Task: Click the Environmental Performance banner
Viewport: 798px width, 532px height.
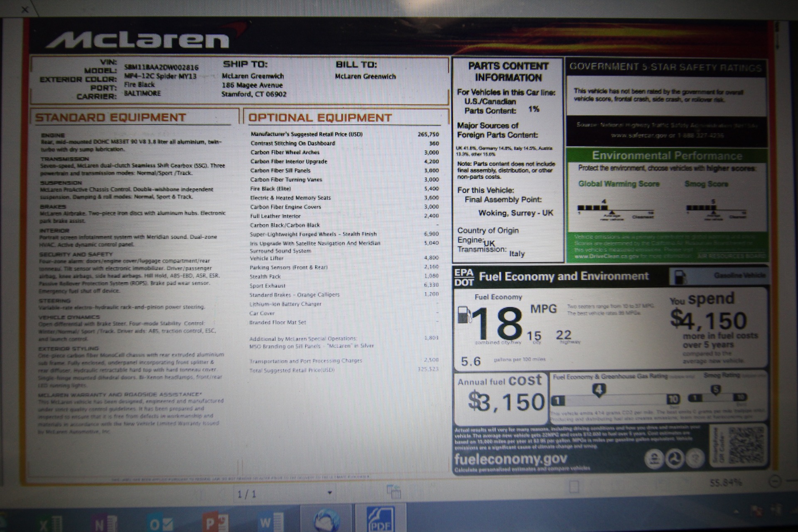Action: [x=667, y=155]
